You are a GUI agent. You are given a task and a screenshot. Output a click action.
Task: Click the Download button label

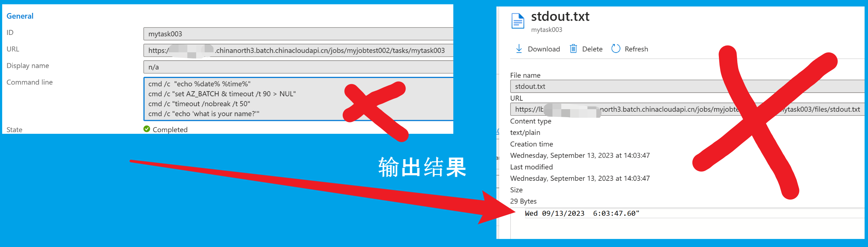click(x=544, y=49)
